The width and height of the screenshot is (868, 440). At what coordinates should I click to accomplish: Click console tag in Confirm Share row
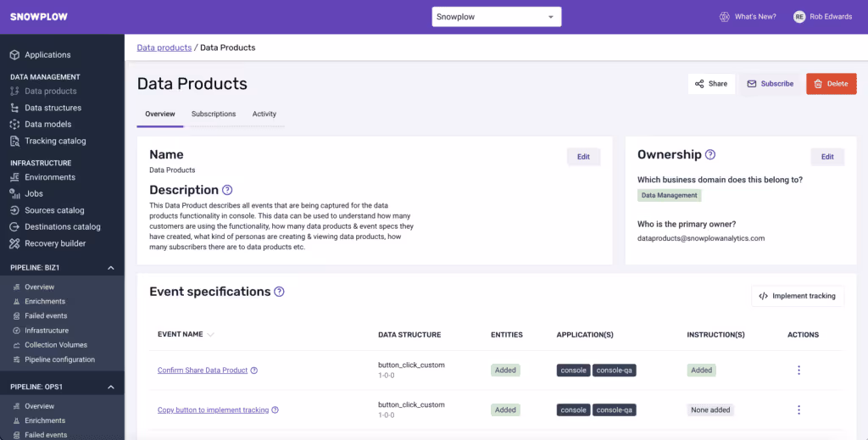(574, 370)
